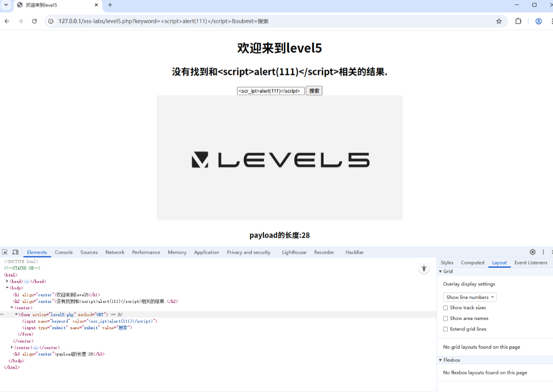Select the h1 element line
Screen dimensions: 553x392
pyautogui.click(x=57, y=294)
